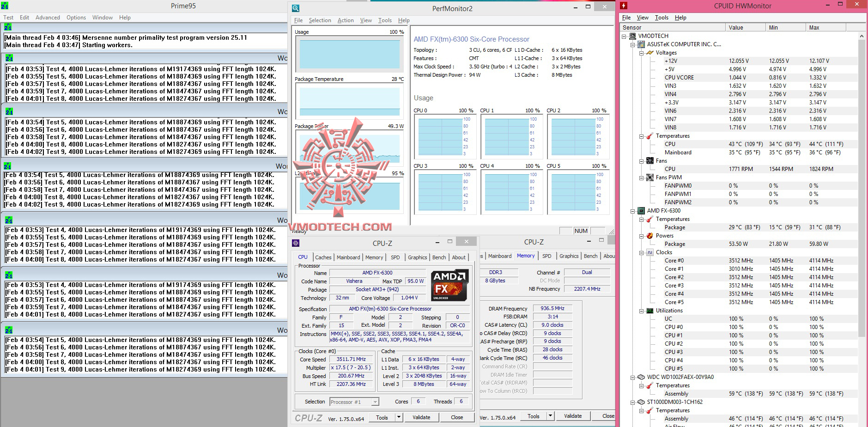The width and height of the screenshot is (868, 427).
Task: Open the Advanced menu in Prime95
Action: pos(48,18)
